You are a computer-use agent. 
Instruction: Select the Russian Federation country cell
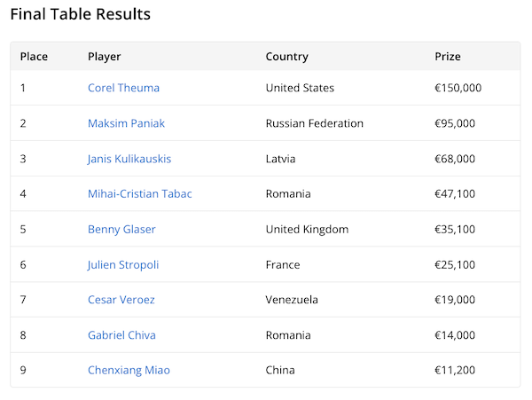tap(314, 123)
